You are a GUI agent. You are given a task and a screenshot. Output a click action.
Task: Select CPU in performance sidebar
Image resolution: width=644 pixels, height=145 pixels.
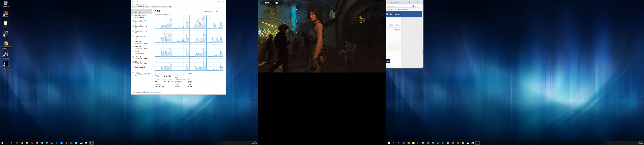(x=142, y=12)
